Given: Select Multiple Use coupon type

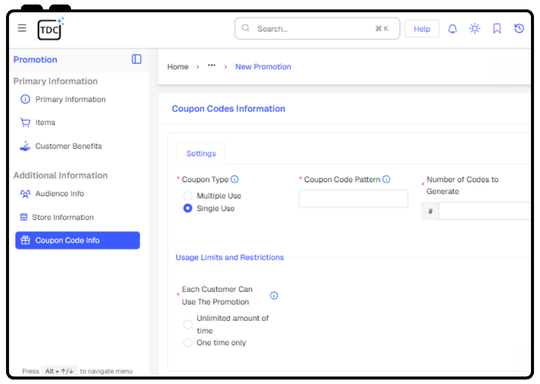Looking at the screenshot, I should (x=188, y=196).
